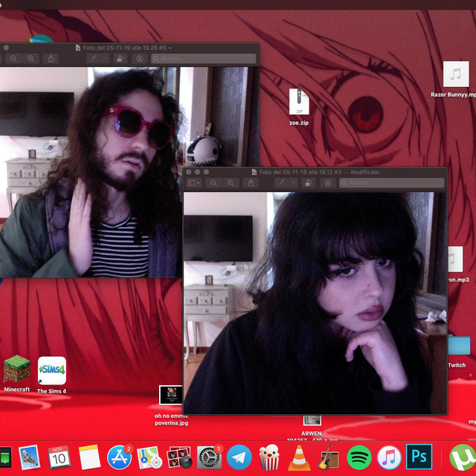Open Photoshop from the dock
The height and width of the screenshot is (476, 476).
point(419,457)
